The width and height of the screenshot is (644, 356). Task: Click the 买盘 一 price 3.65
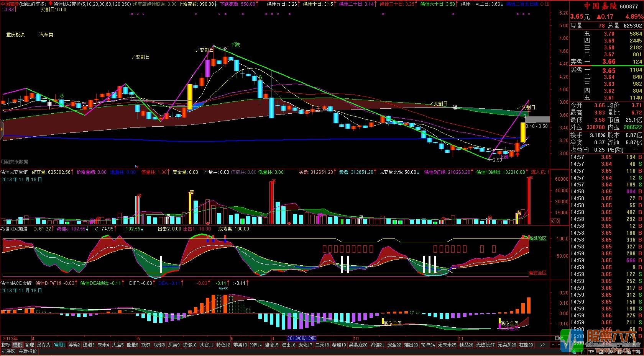pyautogui.click(x=608, y=70)
